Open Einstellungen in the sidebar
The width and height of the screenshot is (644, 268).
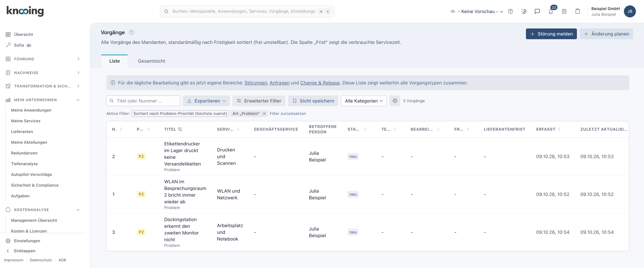pyautogui.click(x=27, y=241)
